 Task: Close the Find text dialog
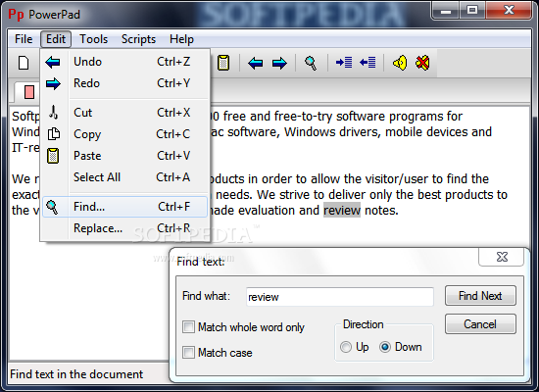501,257
